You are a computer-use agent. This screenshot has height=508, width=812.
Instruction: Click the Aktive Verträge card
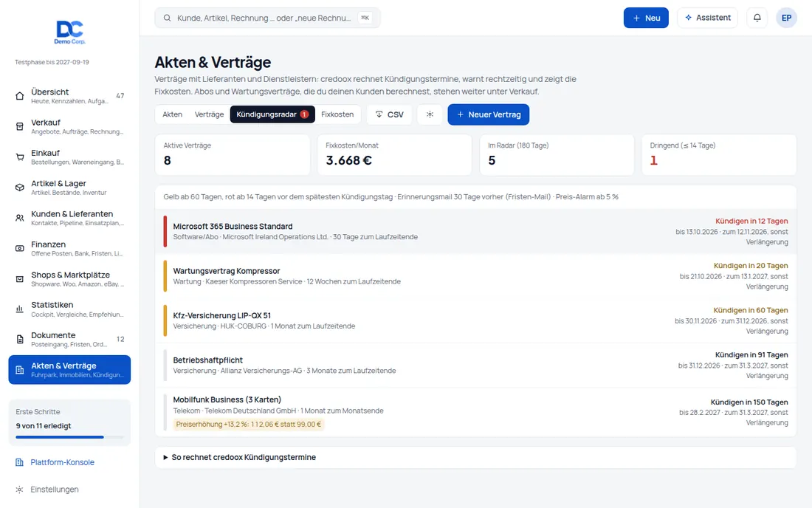233,155
